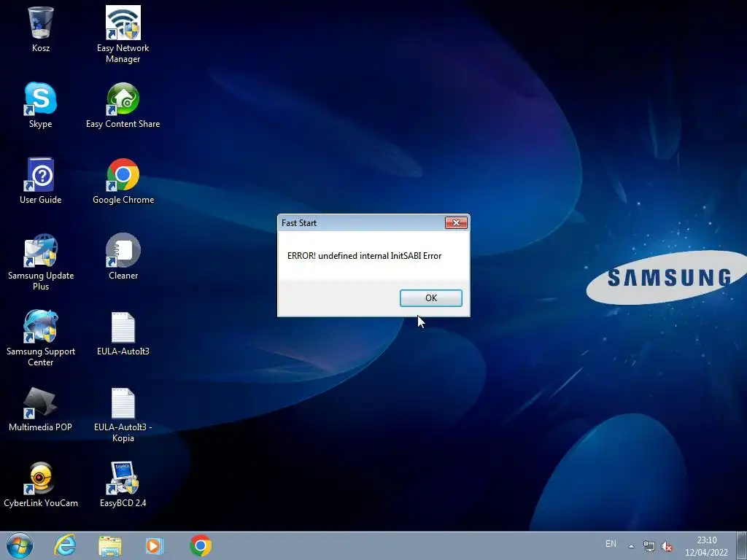Viewport: 747px width, 560px height.
Task: Select EasyBCD 2.4 shortcut
Action: [123, 484]
